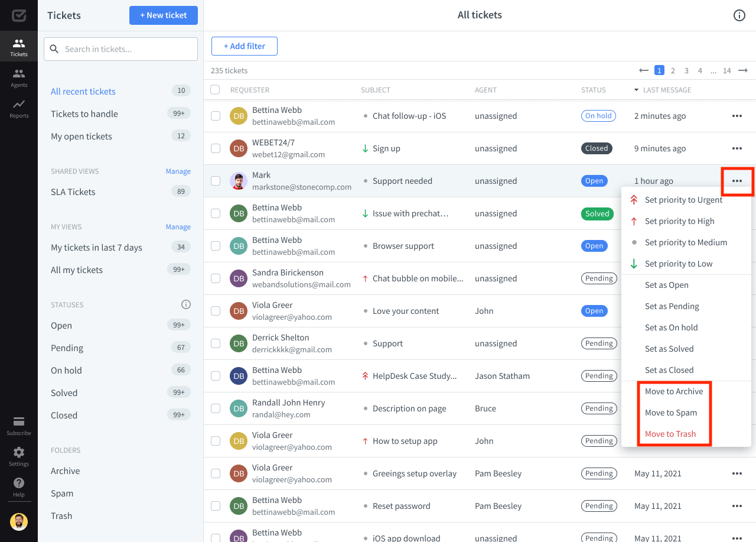Set priority to Urgent
756x542 pixels.
point(686,200)
